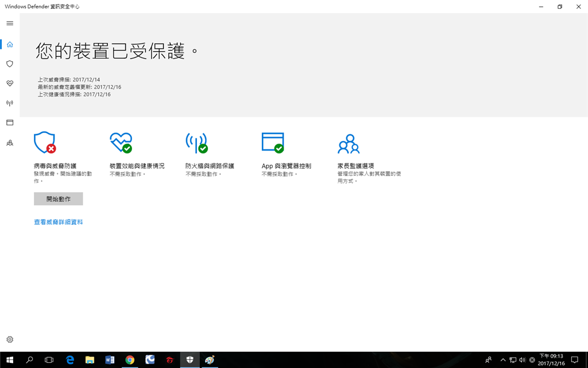Open the Action Center notifications
This screenshot has width=588, height=368.
coord(574,360)
